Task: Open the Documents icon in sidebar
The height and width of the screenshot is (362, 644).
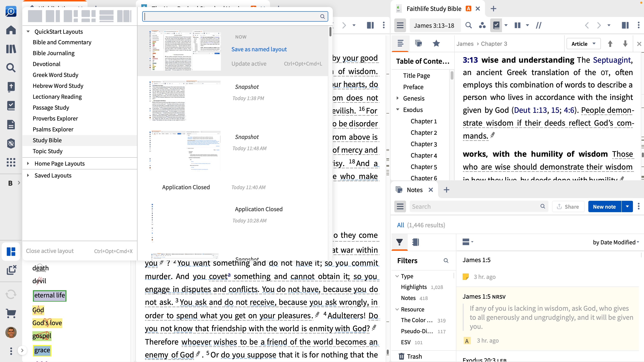Action: pyautogui.click(x=11, y=124)
